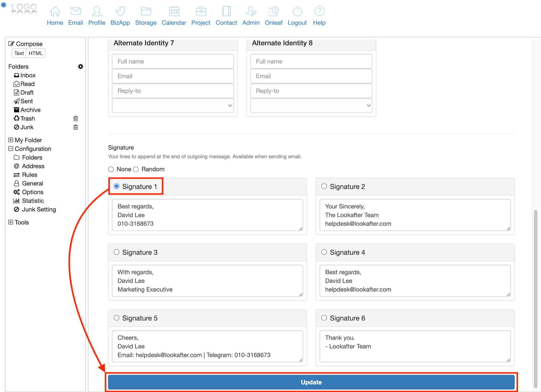The height and width of the screenshot is (392, 541).
Task: Click the Storage folder icon
Action: 146,11
